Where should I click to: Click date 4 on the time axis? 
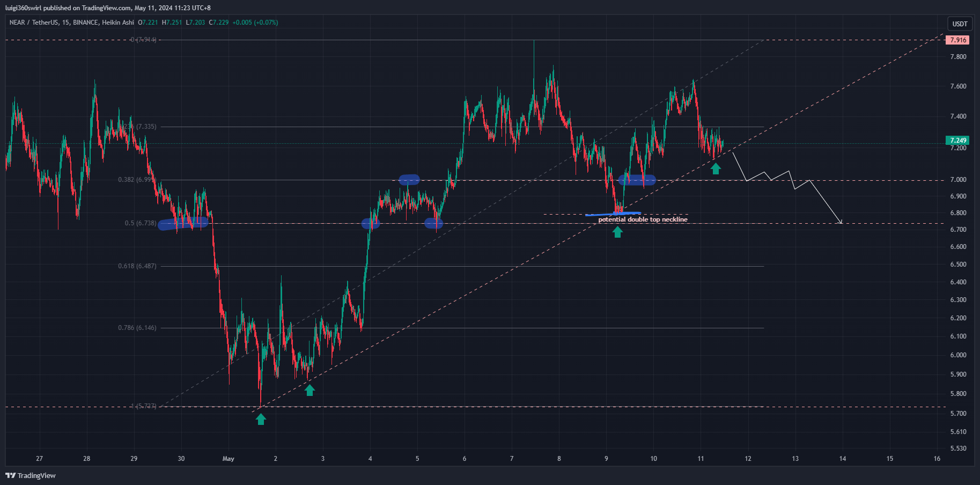tap(370, 459)
